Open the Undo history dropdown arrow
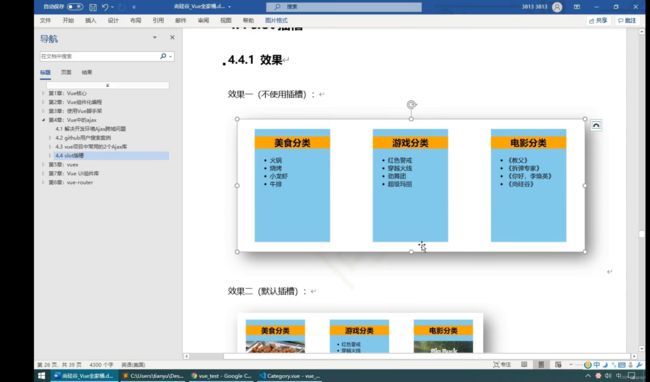 tap(112, 7)
